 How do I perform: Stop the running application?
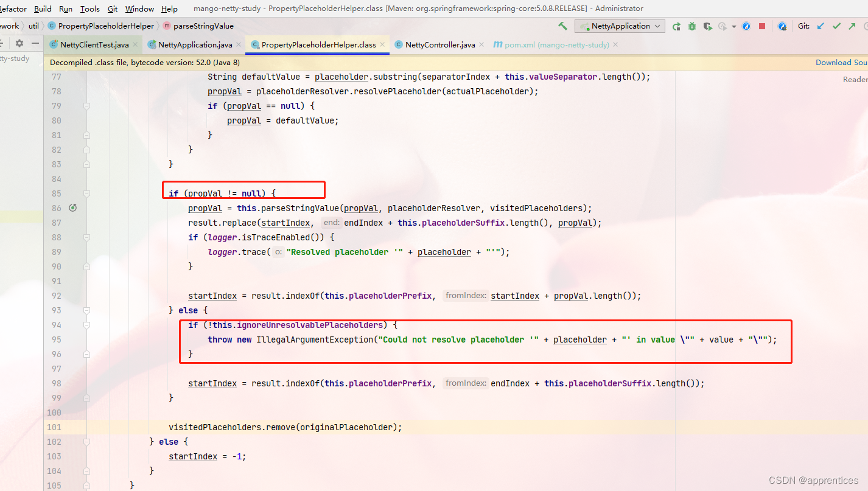[x=762, y=26]
